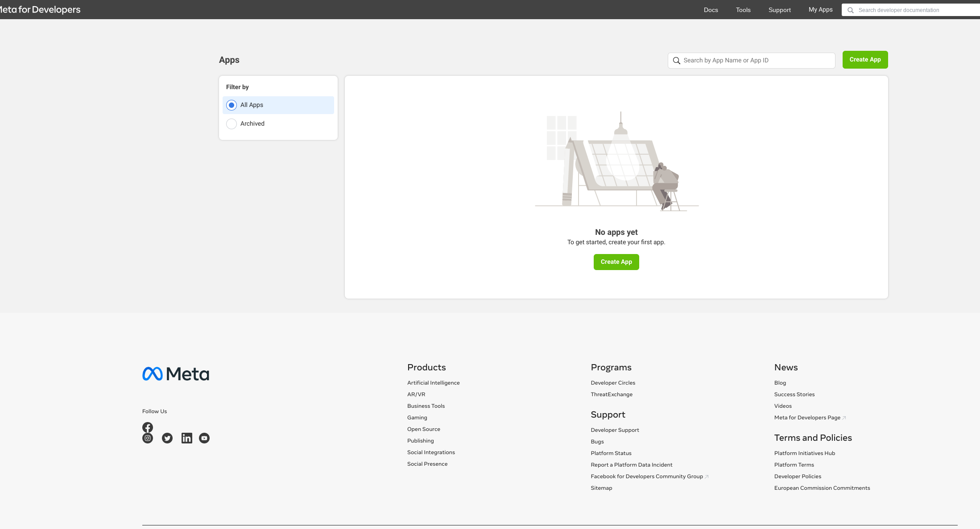Open the Twitter social icon

(167, 438)
